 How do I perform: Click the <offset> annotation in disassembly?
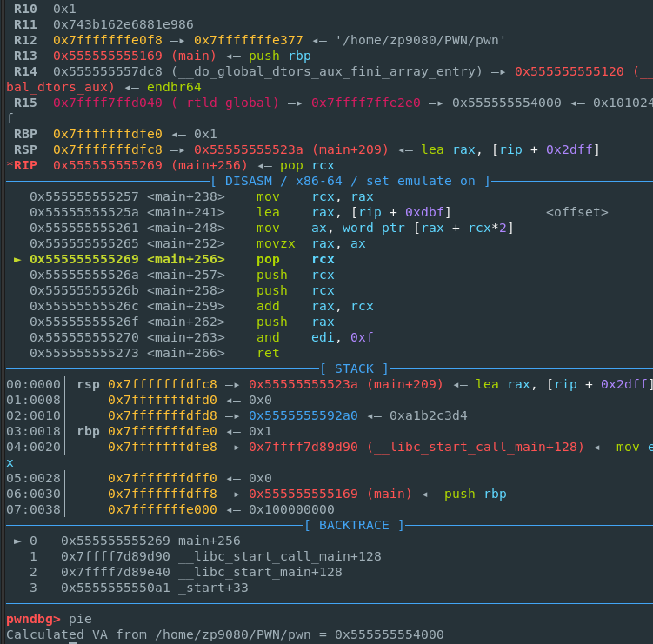[576, 212]
